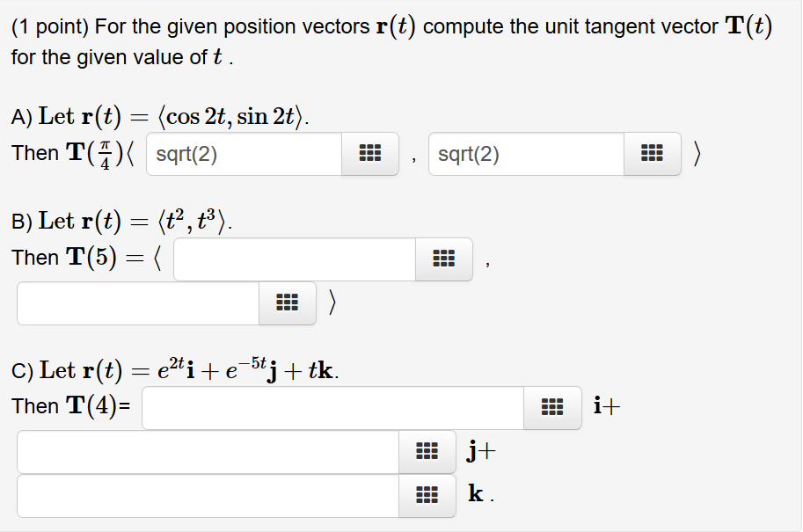803x532 pixels.
Task: Click the answer field before j+ in part C
Action: tap(207, 451)
